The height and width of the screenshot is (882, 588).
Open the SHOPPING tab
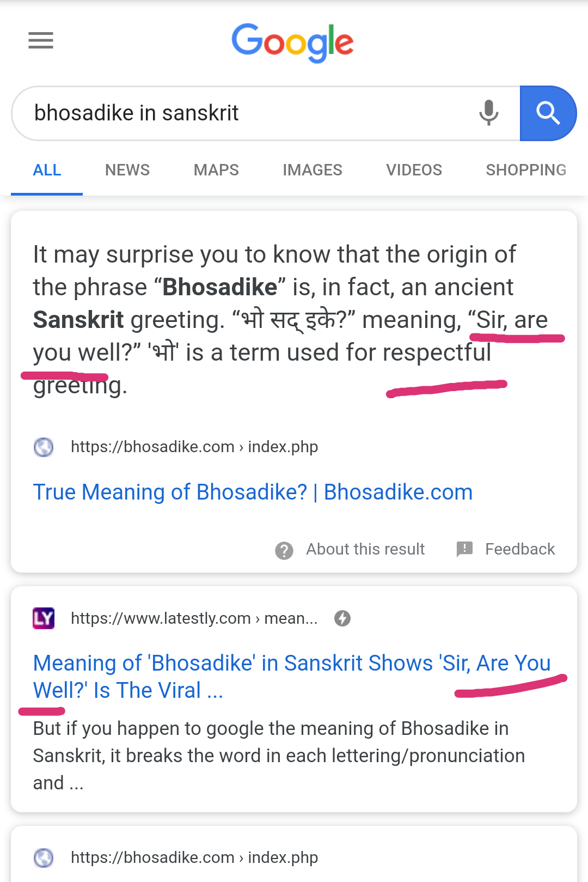coord(525,170)
